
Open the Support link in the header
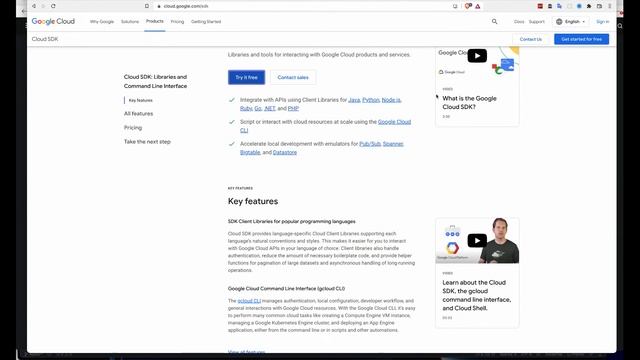click(x=536, y=22)
